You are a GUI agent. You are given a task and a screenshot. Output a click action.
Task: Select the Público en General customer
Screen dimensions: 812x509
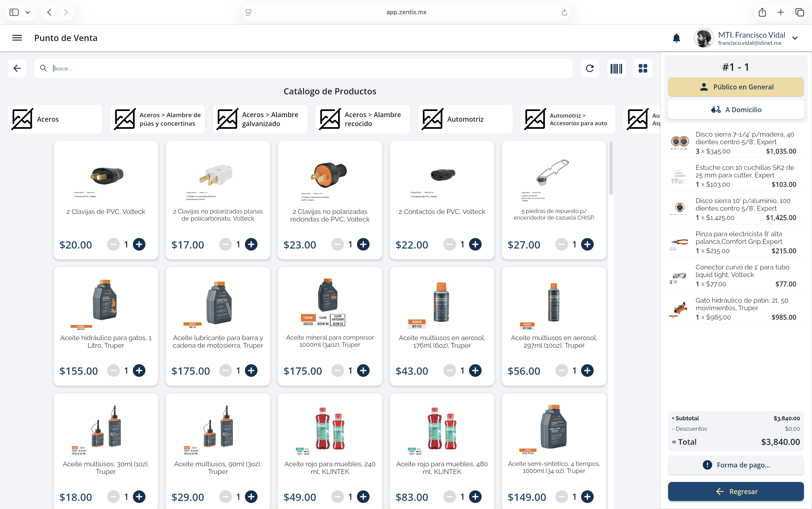(736, 87)
